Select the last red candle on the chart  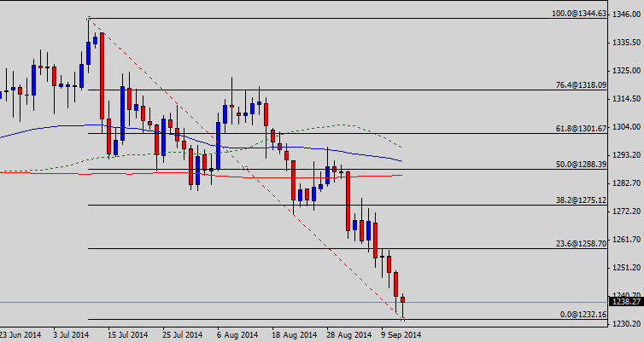pyautogui.click(x=403, y=299)
